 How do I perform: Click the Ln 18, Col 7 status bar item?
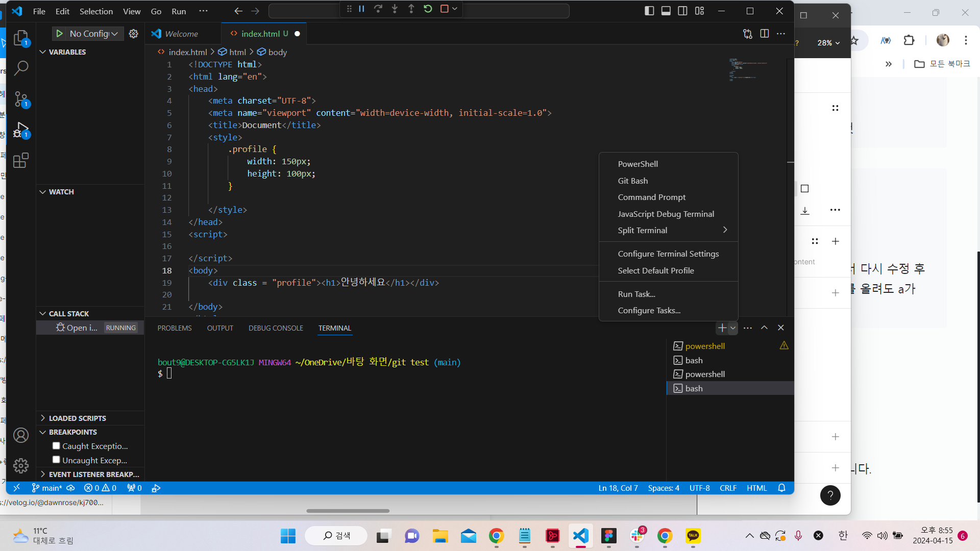(x=618, y=488)
